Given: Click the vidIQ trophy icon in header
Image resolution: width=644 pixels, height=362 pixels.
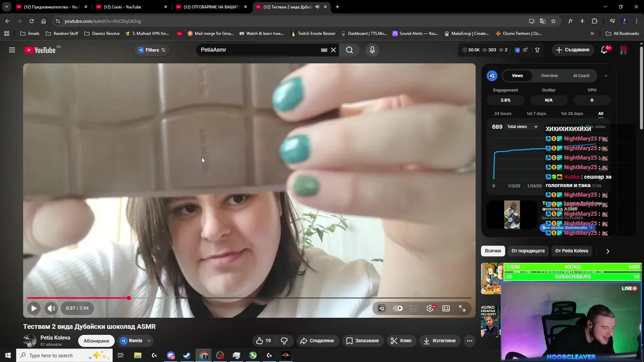Looking at the screenshot, I should 537,50.
